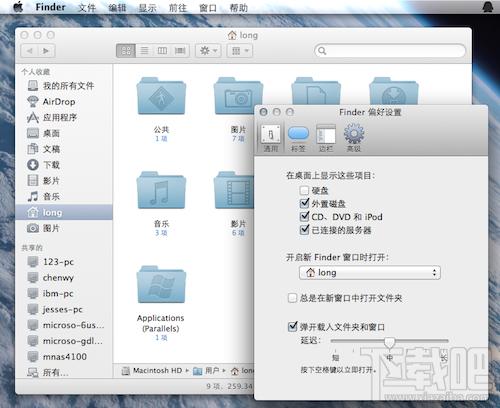Open the 窗口 menu
Image resolution: width=500 pixels, height=408 pixels.
(x=208, y=7)
